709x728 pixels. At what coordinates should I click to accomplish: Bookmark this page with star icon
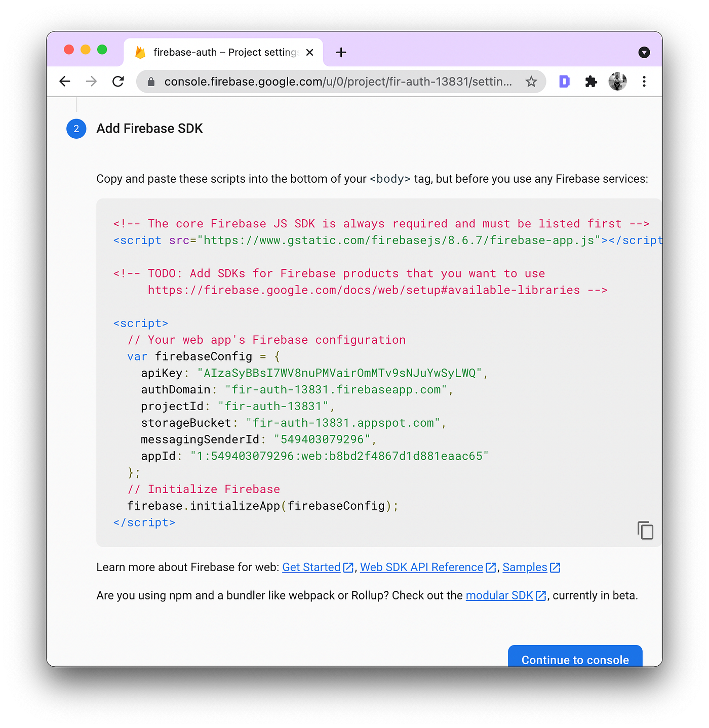pos(531,82)
